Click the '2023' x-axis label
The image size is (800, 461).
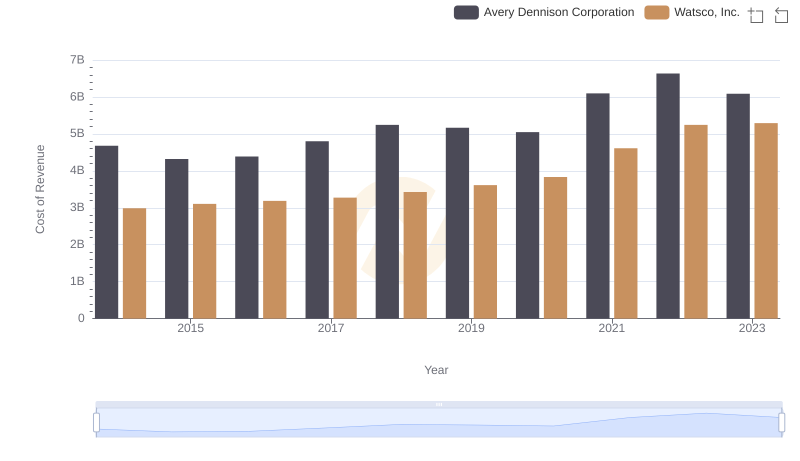tap(752, 328)
